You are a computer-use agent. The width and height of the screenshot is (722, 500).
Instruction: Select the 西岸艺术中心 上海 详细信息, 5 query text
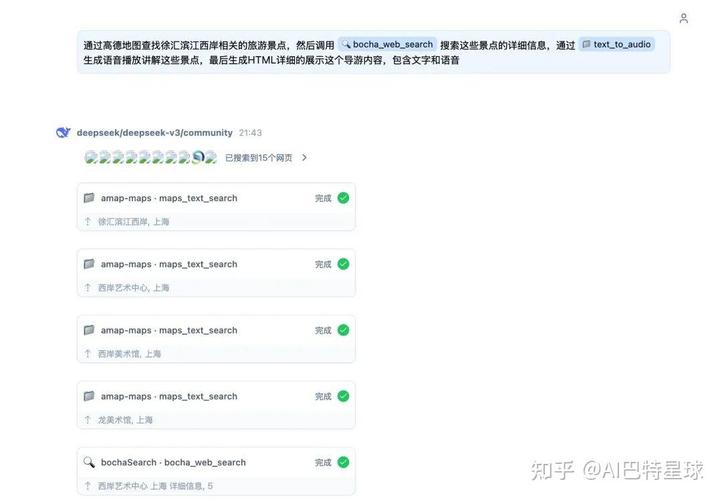(155, 486)
